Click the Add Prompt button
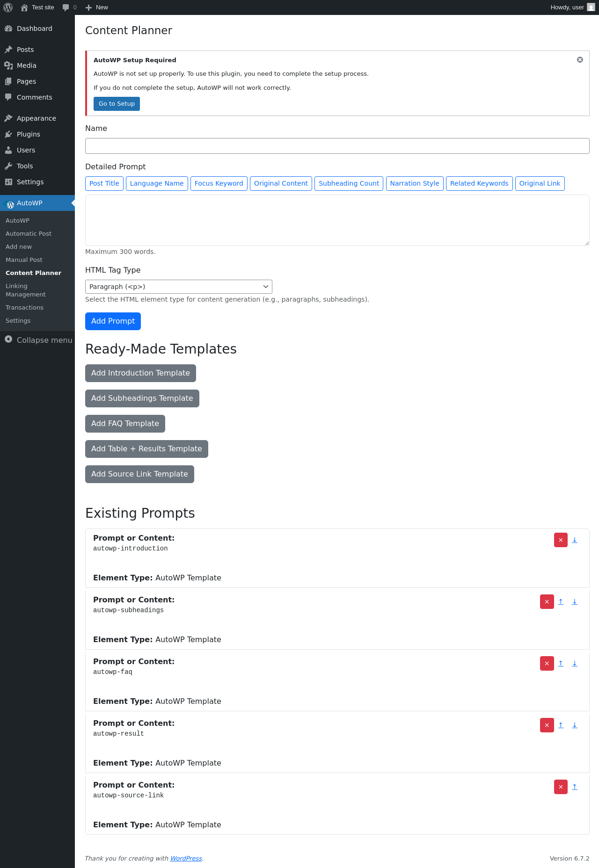The width and height of the screenshot is (599, 868). coord(113,321)
